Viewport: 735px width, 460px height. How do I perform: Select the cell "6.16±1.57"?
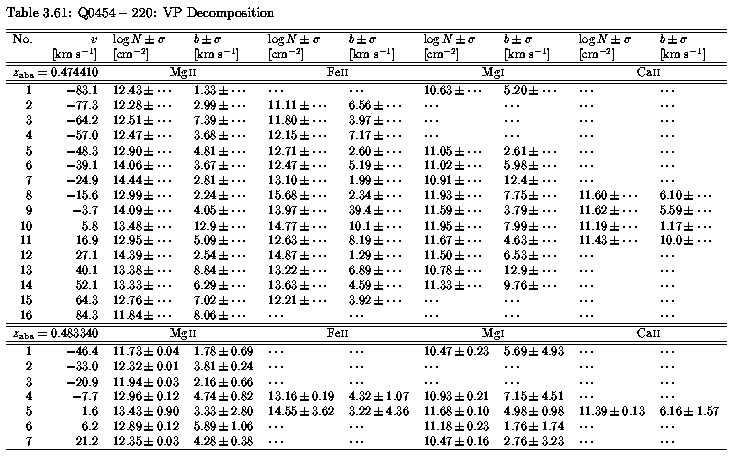coord(689,412)
